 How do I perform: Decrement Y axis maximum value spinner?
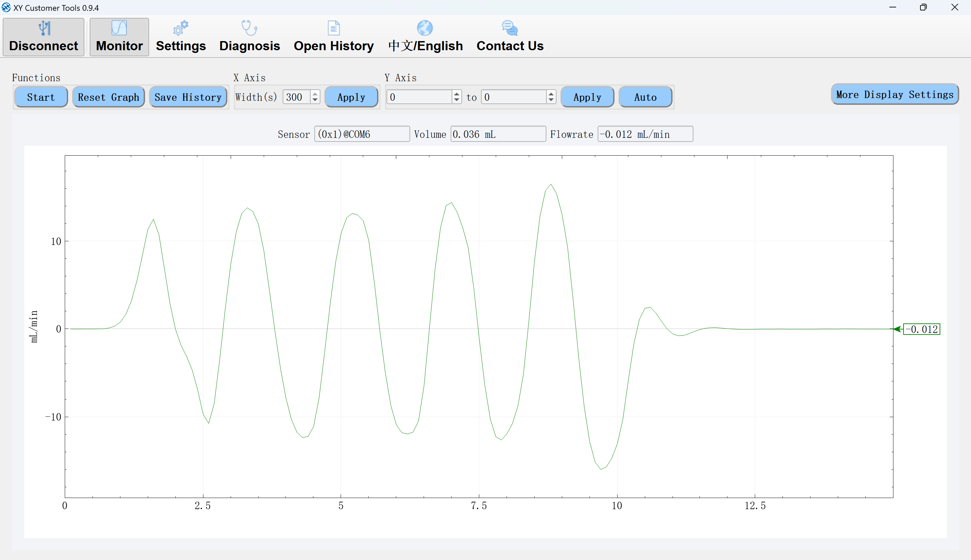[x=551, y=100]
